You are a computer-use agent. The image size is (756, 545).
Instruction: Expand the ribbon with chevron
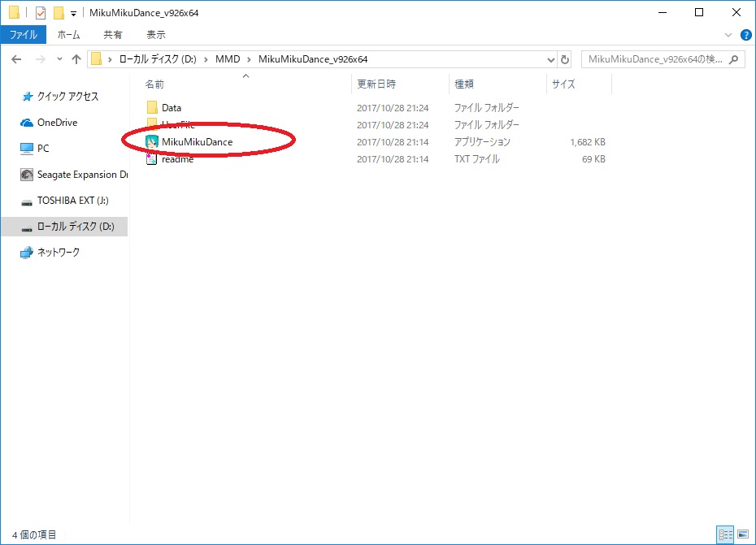coord(728,35)
